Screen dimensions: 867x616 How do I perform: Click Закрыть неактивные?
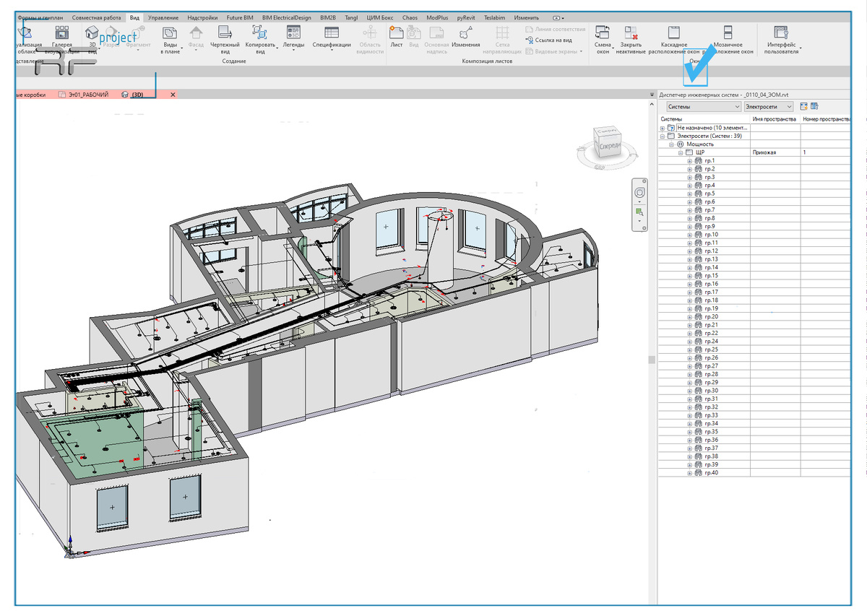(x=632, y=39)
